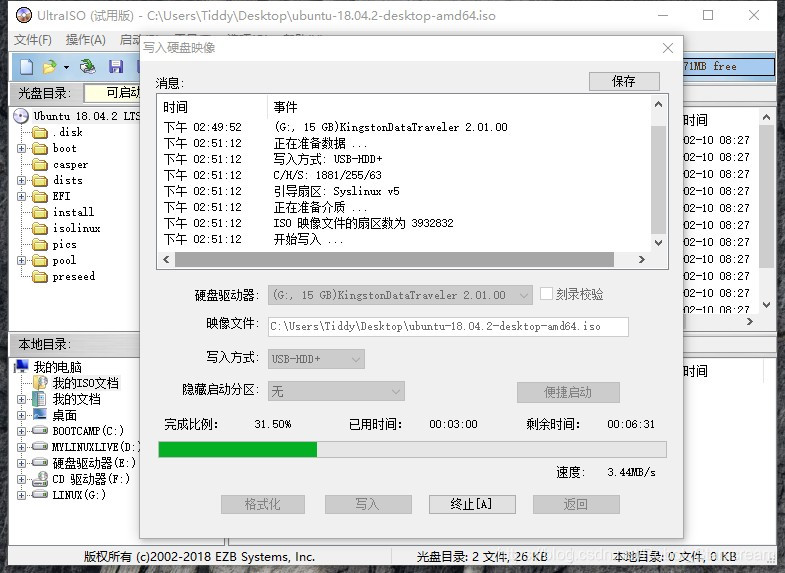The image size is (785, 573).
Task: Click the 格式化 button
Action: [263, 504]
